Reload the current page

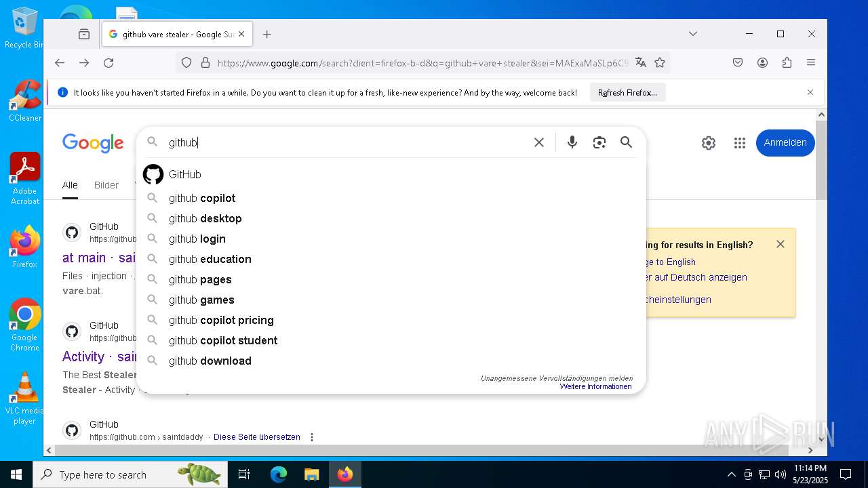(108, 63)
